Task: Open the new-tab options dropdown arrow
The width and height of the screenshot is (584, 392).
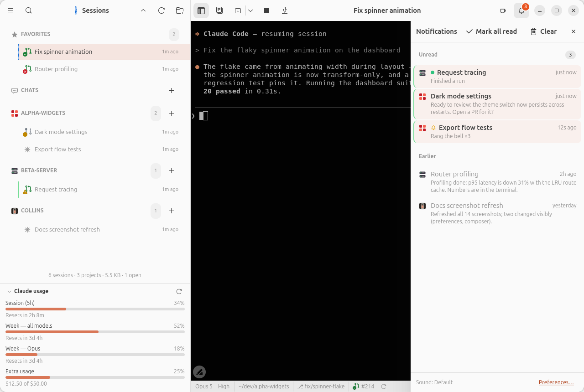Action: [x=250, y=10]
